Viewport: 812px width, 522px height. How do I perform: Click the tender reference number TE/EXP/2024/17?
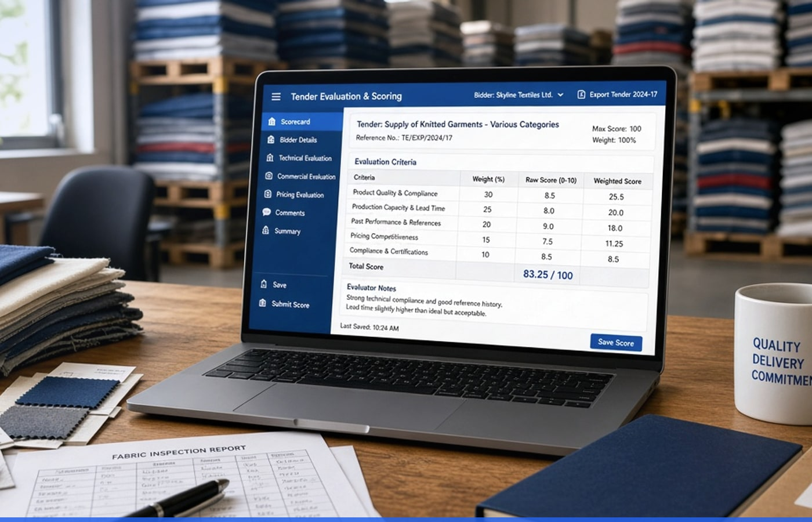click(427, 138)
